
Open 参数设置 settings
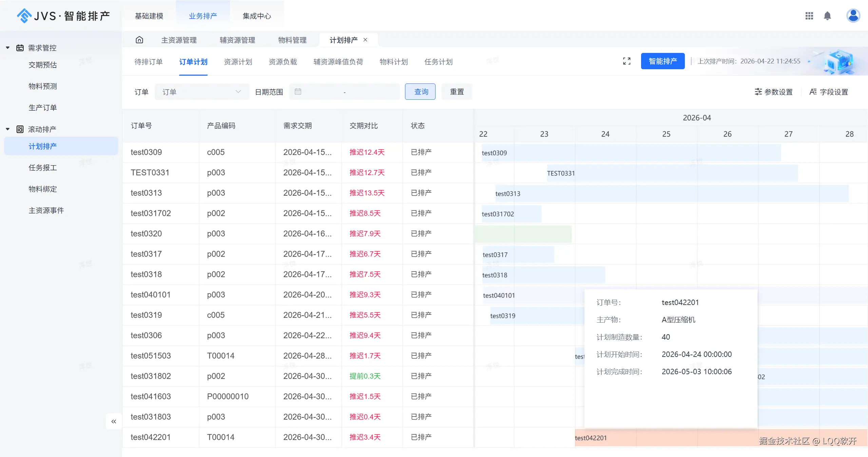pyautogui.click(x=773, y=92)
